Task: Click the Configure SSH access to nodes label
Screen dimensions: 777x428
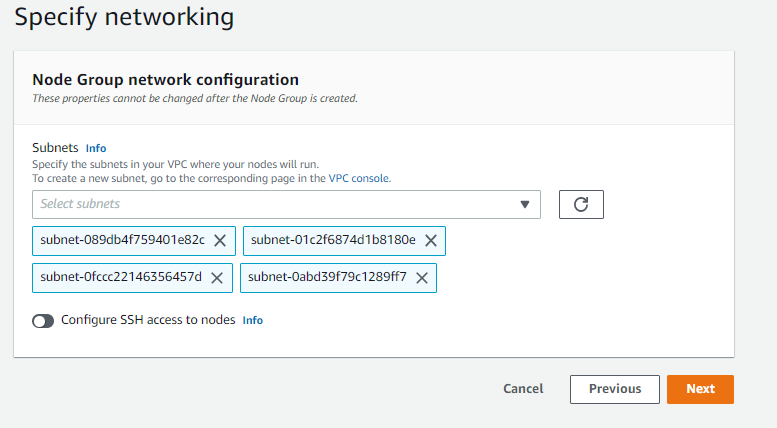Action: click(148, 320)
